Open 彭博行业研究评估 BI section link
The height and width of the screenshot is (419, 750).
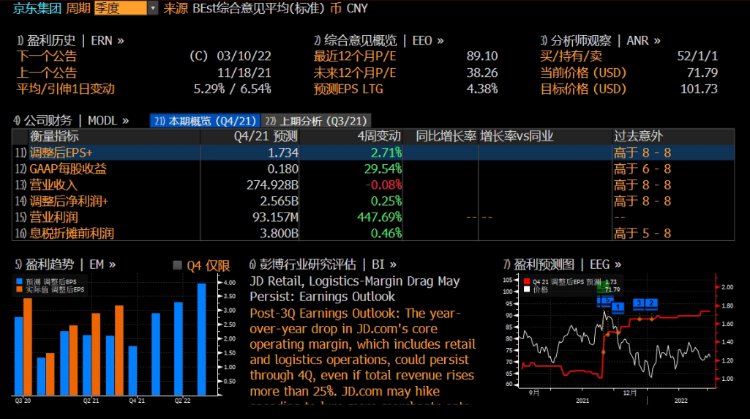coord(323,265)
